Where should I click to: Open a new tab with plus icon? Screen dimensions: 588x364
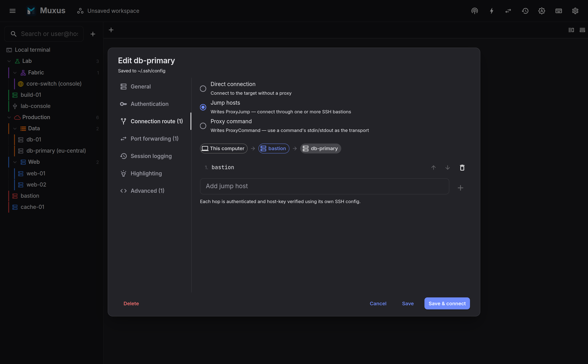tap(111, 30)
